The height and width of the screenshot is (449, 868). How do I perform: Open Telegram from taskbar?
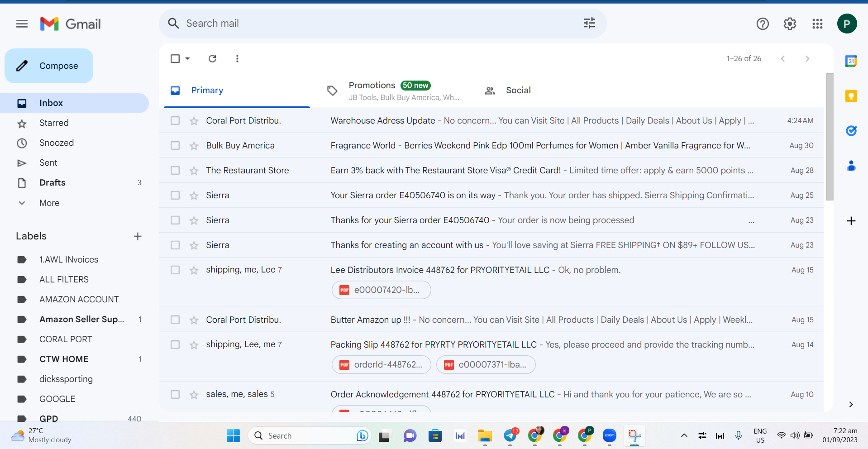[x=510, y=435]
